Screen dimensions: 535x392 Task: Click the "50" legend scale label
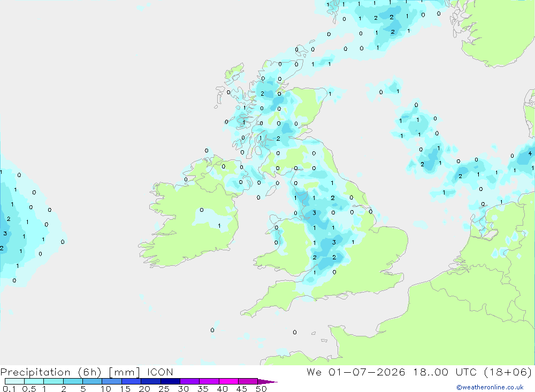tap(261, 389)
